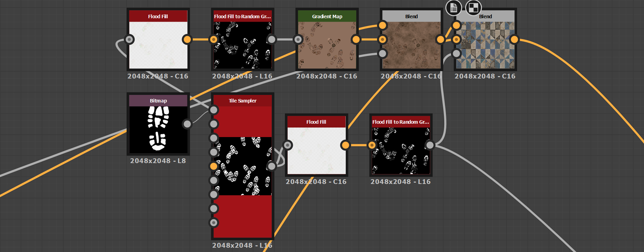644x252 pixels.
Task: Click the middle input connector of the brown Blend node
Action: (x=383, y=40)
